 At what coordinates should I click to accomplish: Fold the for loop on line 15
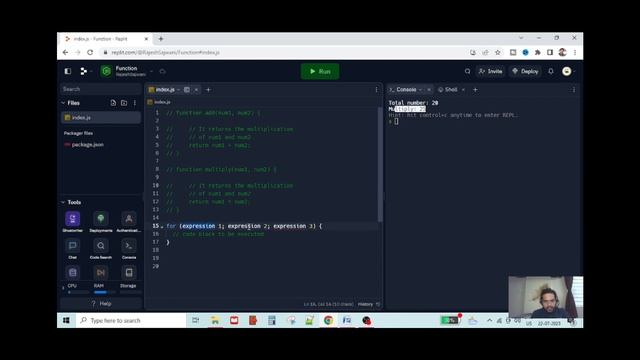click(x=162, y=227)
